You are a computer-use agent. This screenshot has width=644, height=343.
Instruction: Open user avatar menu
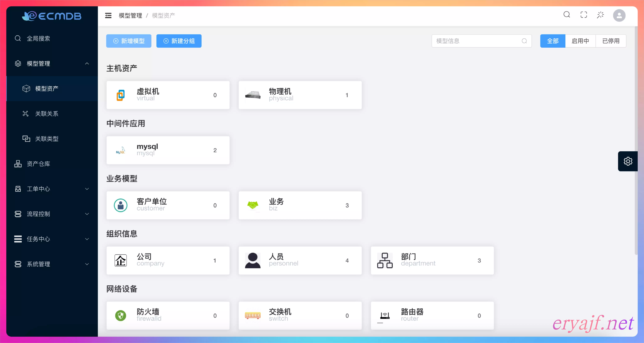coord(619,15)
